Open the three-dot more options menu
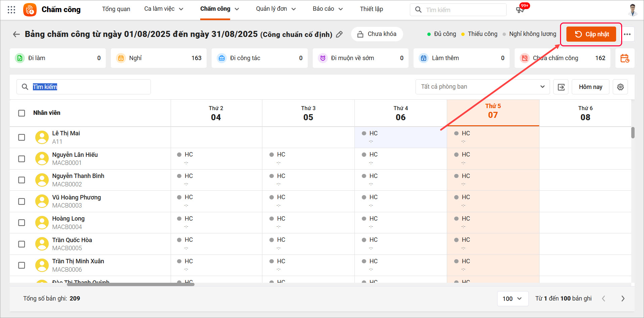This screenshot has height=318, width=644. point(627,34)
